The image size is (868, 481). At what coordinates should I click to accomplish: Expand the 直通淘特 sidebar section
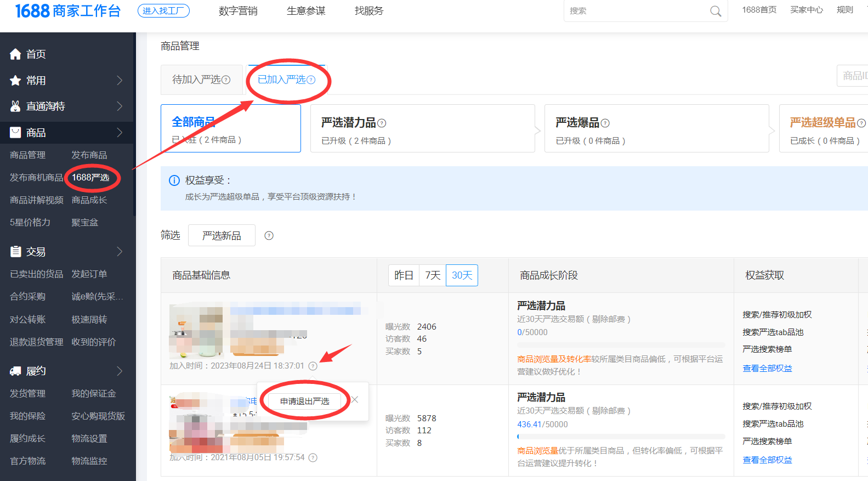(120, 106)
